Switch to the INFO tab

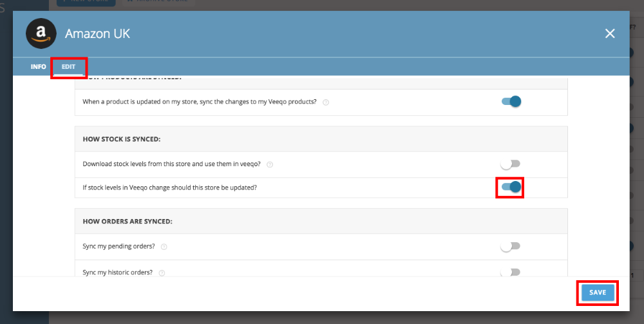coord(38,66)
